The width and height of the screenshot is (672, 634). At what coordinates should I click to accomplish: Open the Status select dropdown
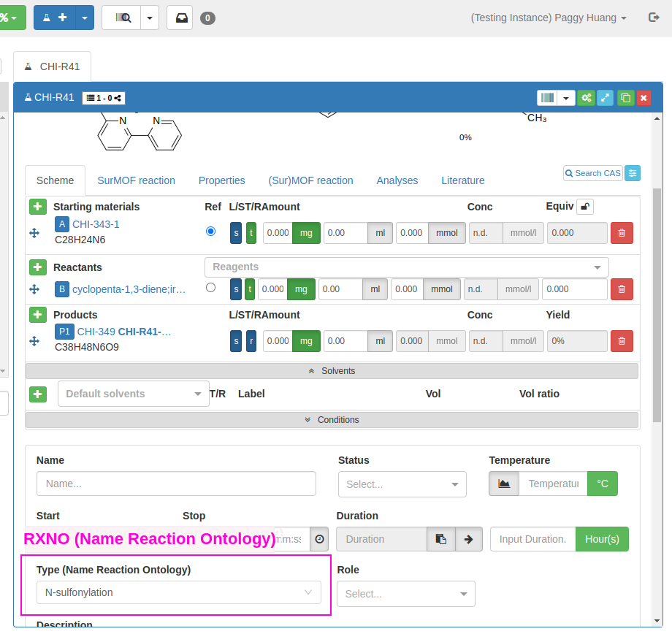tap(402, 484)
